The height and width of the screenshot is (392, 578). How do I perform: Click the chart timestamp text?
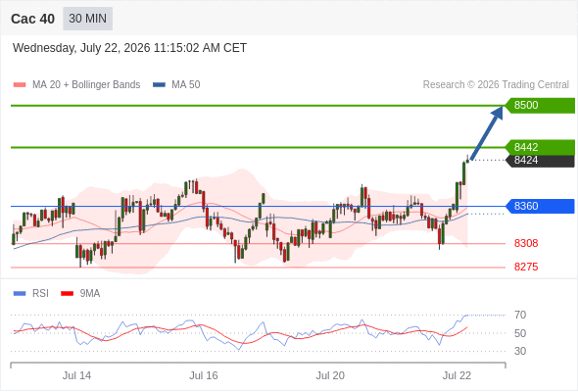(x=129, y=48)
